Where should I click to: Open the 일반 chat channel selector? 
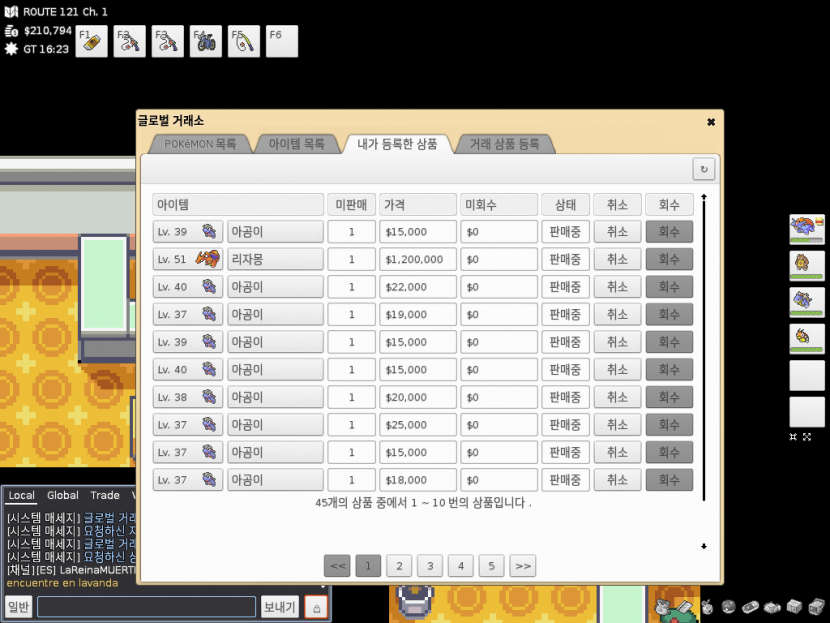[19, 607]
